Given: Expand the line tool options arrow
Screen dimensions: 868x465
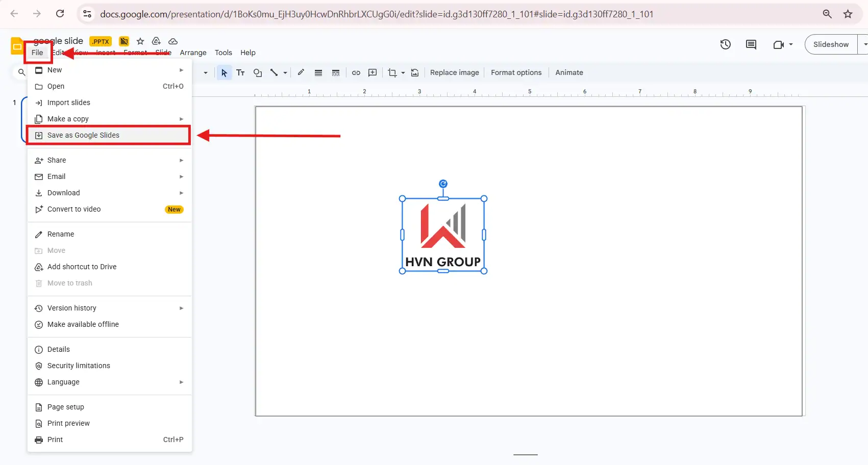Looking at the screenshot, I should 285,73.
